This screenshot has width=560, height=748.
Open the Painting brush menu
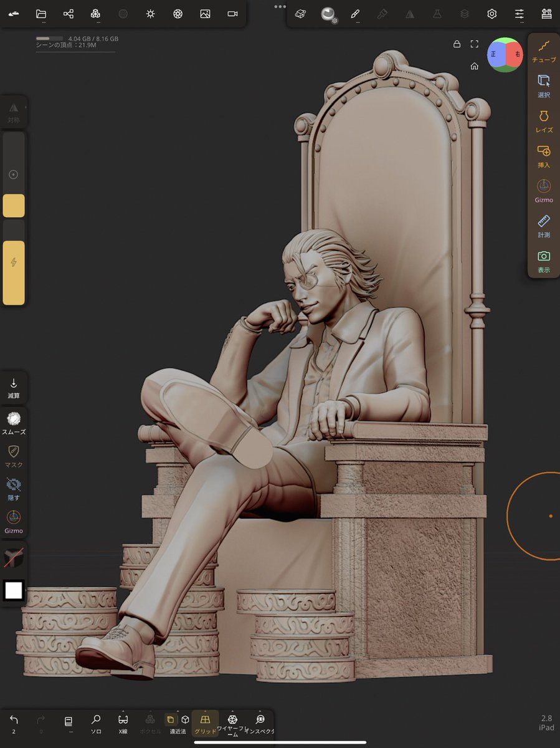[x=355, y=14]
